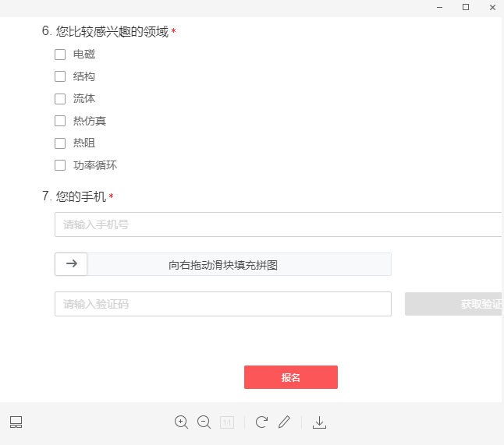The width and height of the screenshot is (504, 445).
Task: Select the 流体 checkbox
Action: (x=60, y=99)
